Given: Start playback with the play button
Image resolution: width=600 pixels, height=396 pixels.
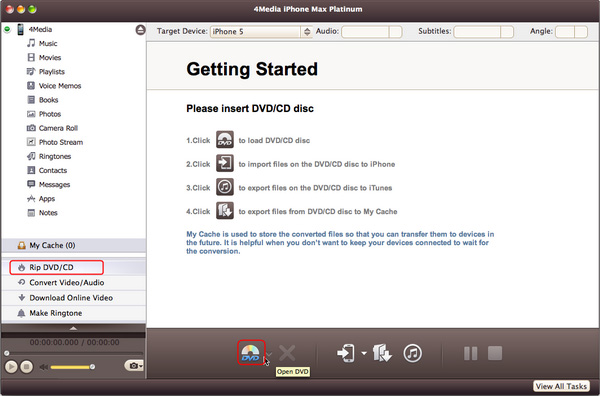Looking at the screenshot, I should 11,367.
